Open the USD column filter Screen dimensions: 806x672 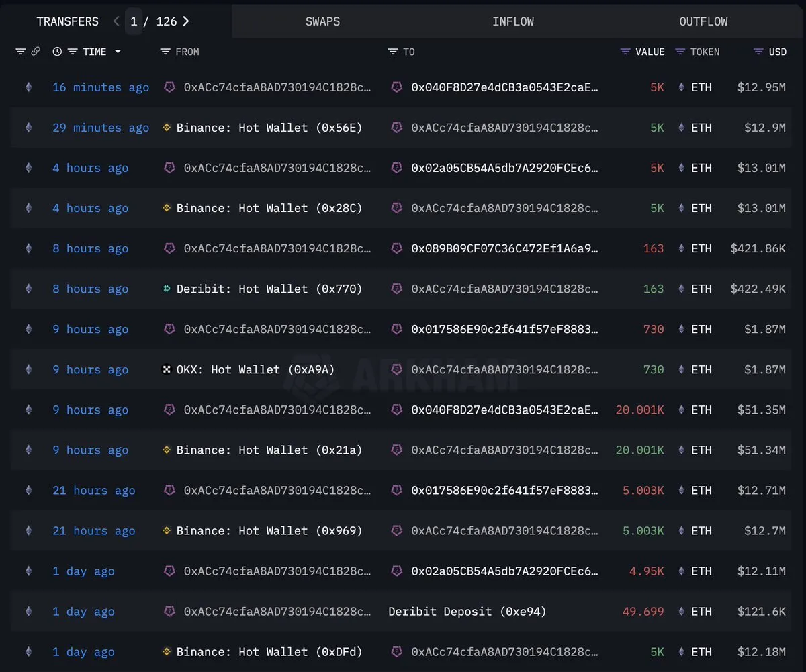(759, 52)
